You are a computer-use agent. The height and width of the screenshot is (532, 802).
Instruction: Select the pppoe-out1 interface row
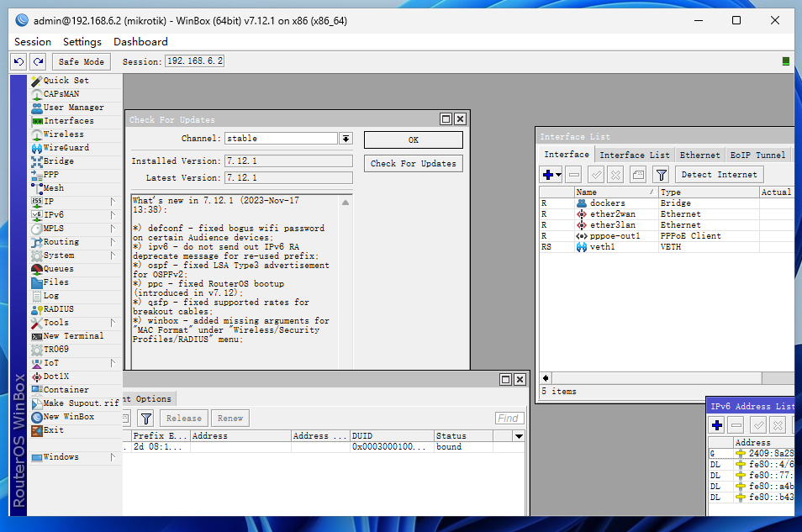click(x=667, y=236)
